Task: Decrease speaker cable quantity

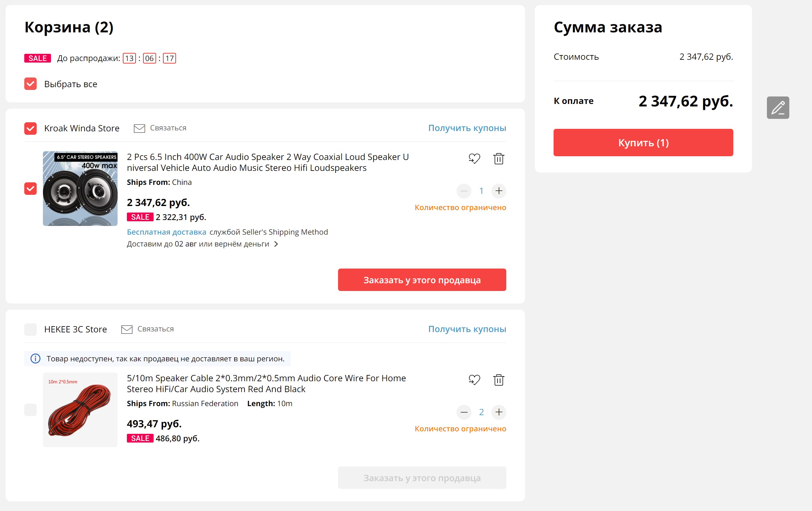Action: click(464, 412)
